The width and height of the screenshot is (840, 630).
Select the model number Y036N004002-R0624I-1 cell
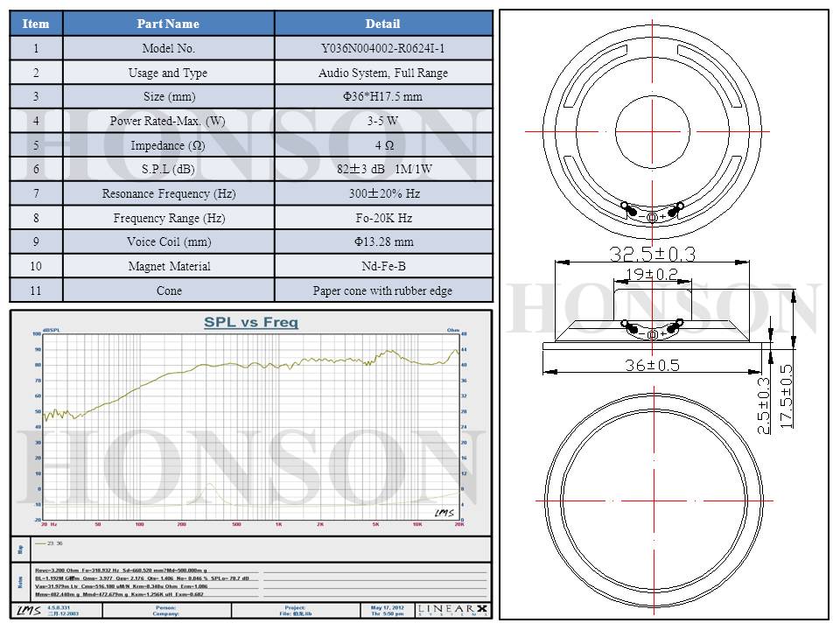(382, 49)
